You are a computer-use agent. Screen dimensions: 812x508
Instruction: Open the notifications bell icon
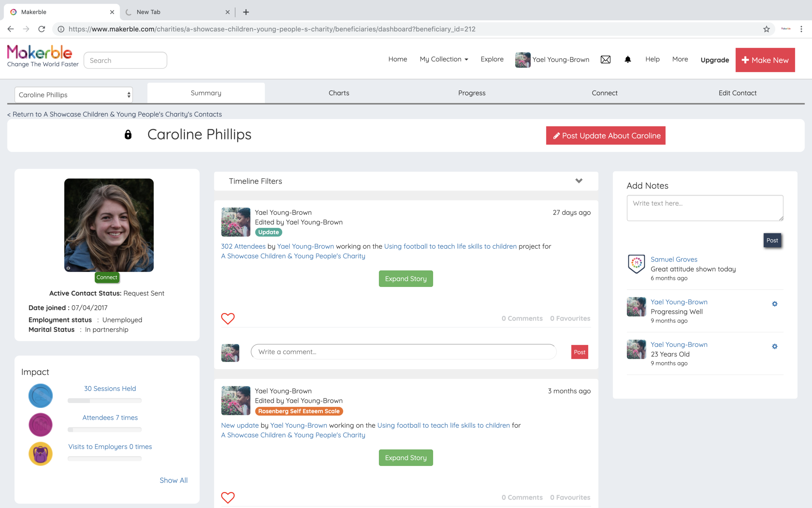coord(628,59)
